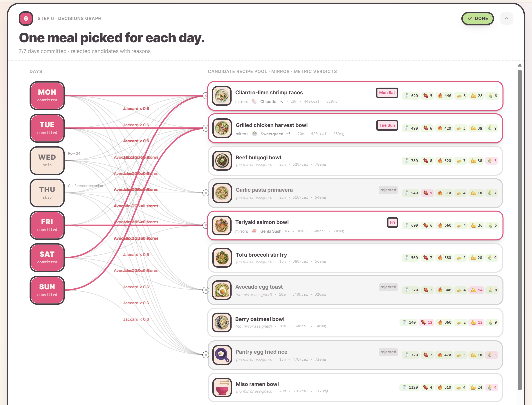Click the Miso ramen bowl icon
The width and height of the screenshot is (532, 405).
click(222, 387)
